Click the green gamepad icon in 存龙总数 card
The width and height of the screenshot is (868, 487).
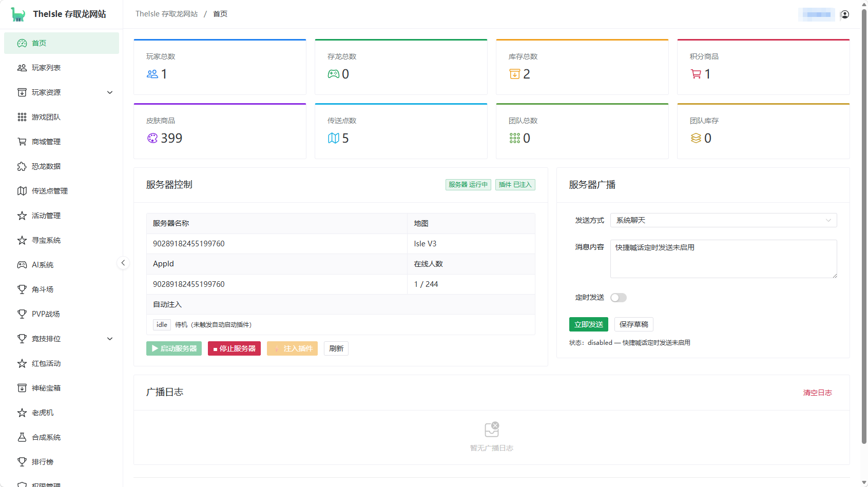(334, 74)
